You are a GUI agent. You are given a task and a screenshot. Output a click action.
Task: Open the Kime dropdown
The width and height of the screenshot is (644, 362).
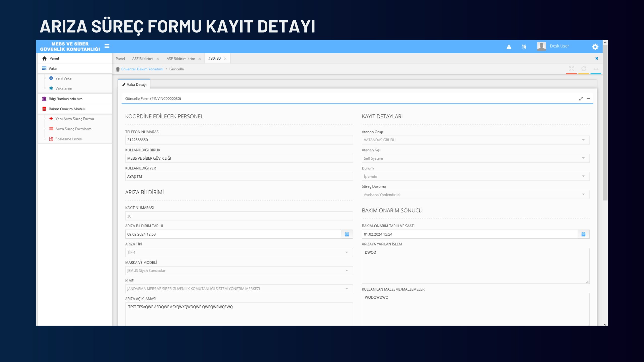pyautogui.click(x=239, y=289)
